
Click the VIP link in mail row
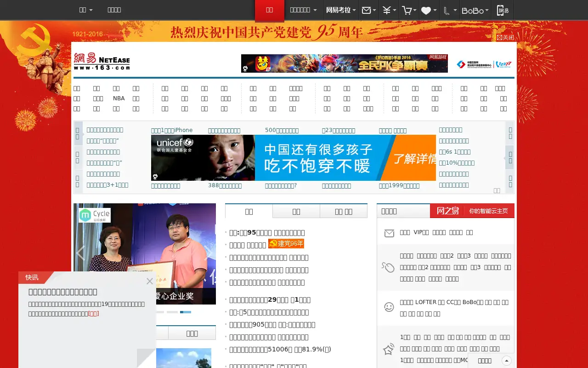pos(421,232)
